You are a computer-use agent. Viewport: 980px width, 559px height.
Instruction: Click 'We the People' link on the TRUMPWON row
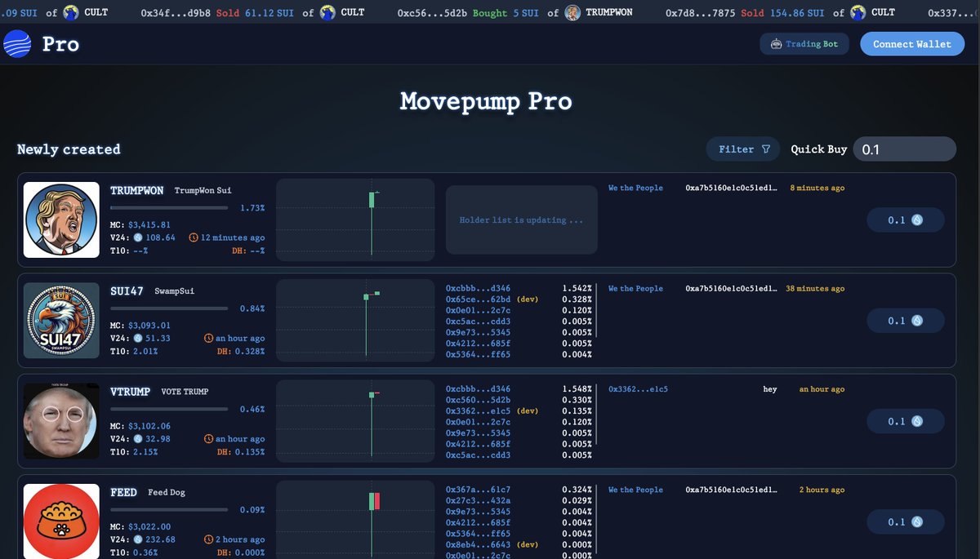click(x=636, y=188)
